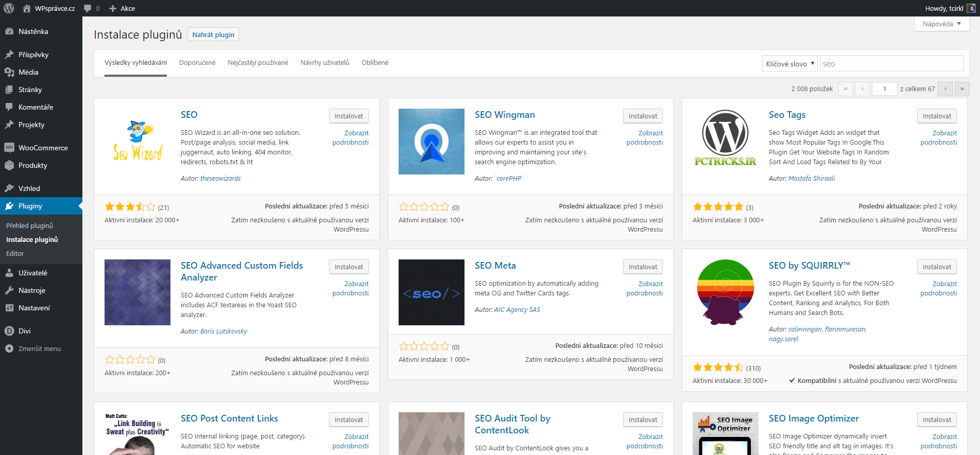Open the SEO Meta title link

click(495, 266)
